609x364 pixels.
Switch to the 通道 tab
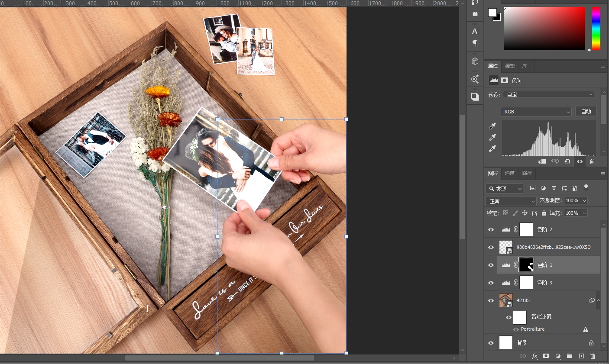pos(510,173)
